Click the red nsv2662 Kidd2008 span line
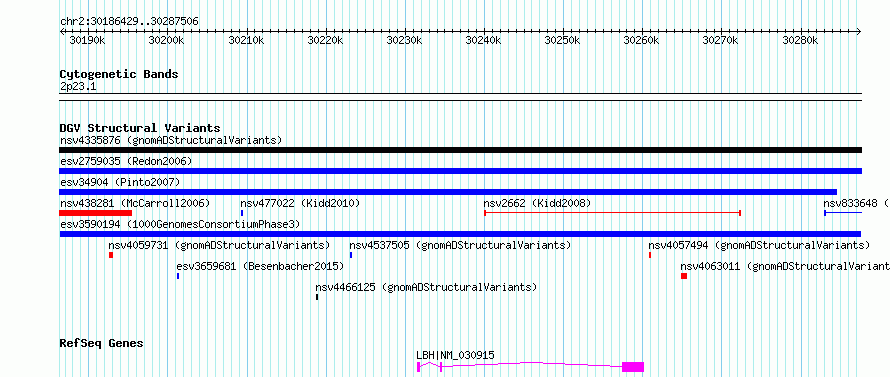Image resolution: width=890 pixels, height=377 pixels. (x=612, y=213)
